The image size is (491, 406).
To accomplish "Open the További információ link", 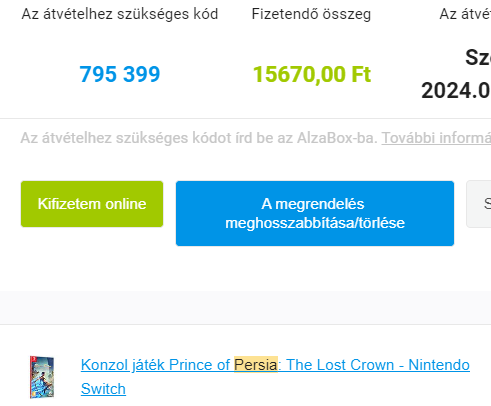I will (x=436, y=138).
